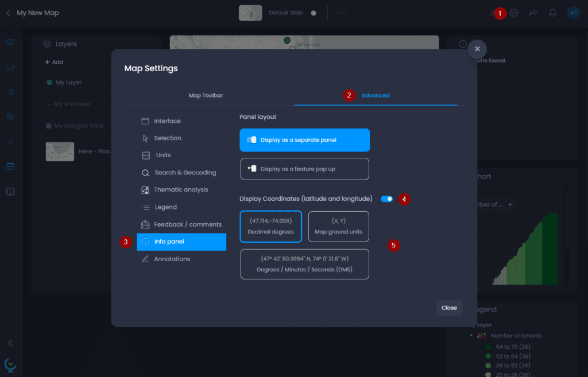Click the Here basemap thumbnail
The height and width of the screenshot is (377, 588).
(60, 151)
